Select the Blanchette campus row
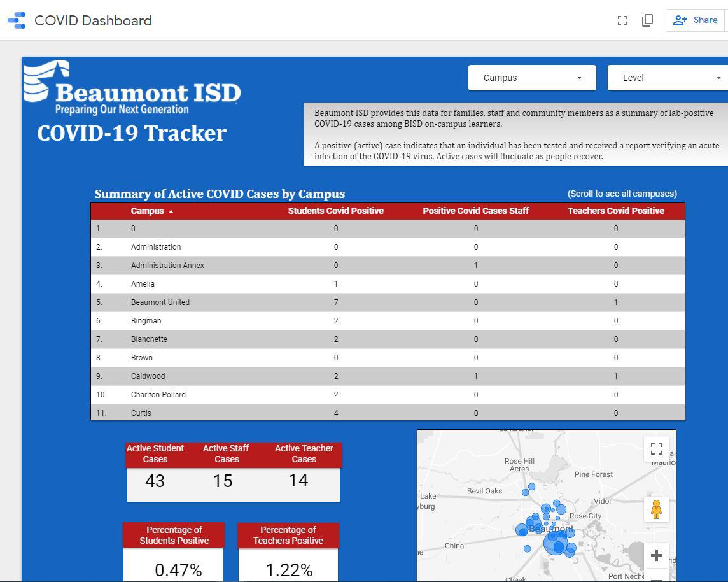 tap(388, 339)
